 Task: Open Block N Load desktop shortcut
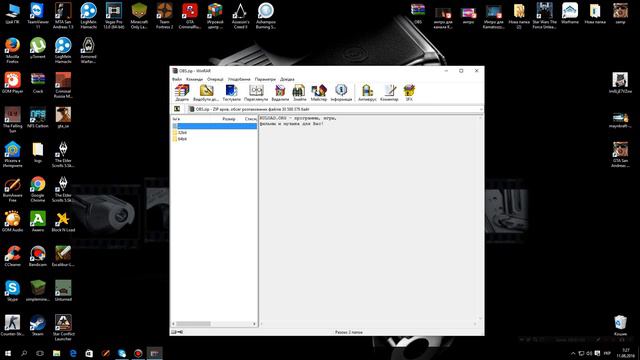click(63, 222)
